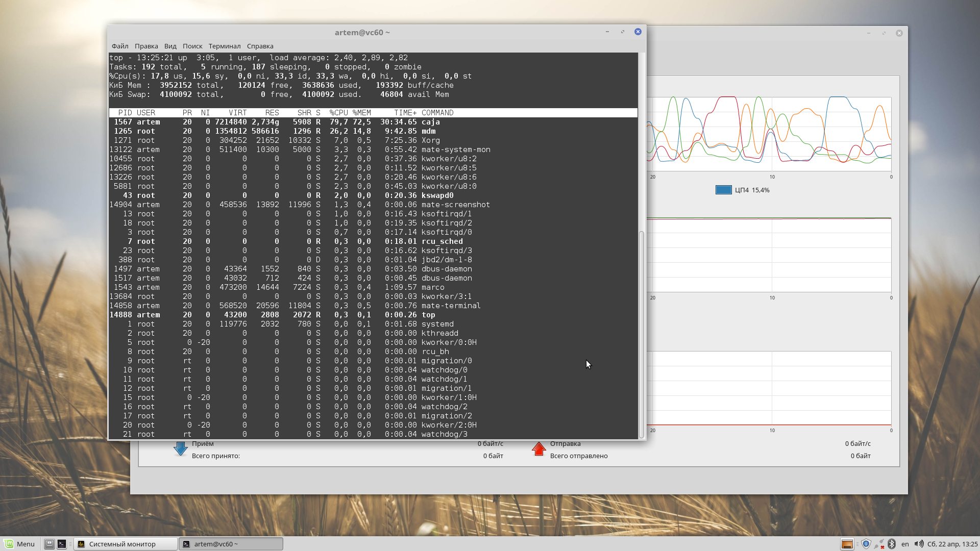The width and height of the screenshot is (980, 551).
Task: Switch to Системный монитор taskbar window
Action: pyautogui.click(x=126, y=544)
